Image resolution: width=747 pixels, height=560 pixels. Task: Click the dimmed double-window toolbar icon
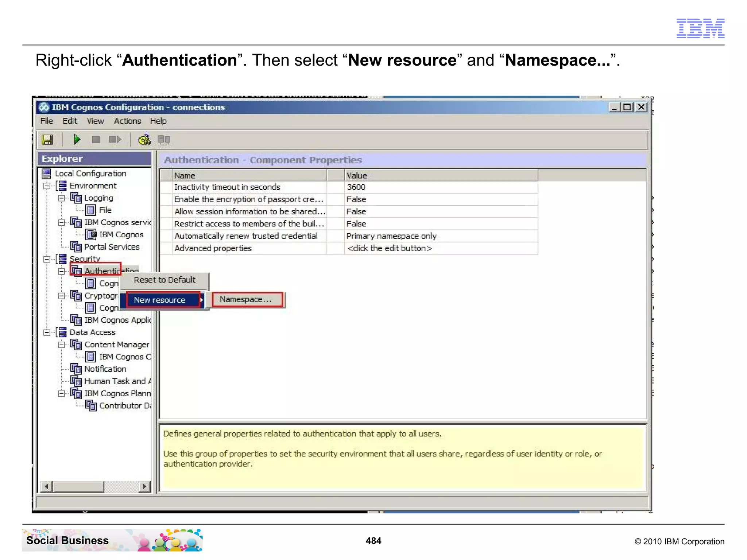[164, 139]
